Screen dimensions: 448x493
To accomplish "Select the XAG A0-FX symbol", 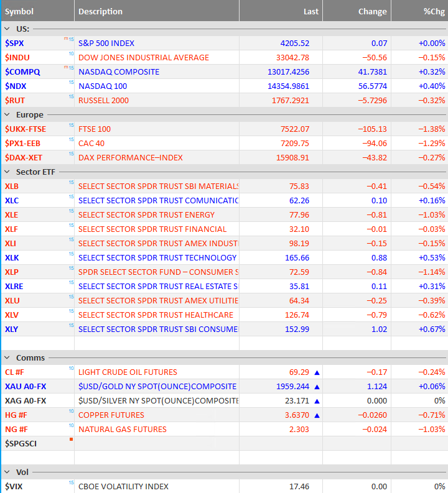I will tap(26, 401).
